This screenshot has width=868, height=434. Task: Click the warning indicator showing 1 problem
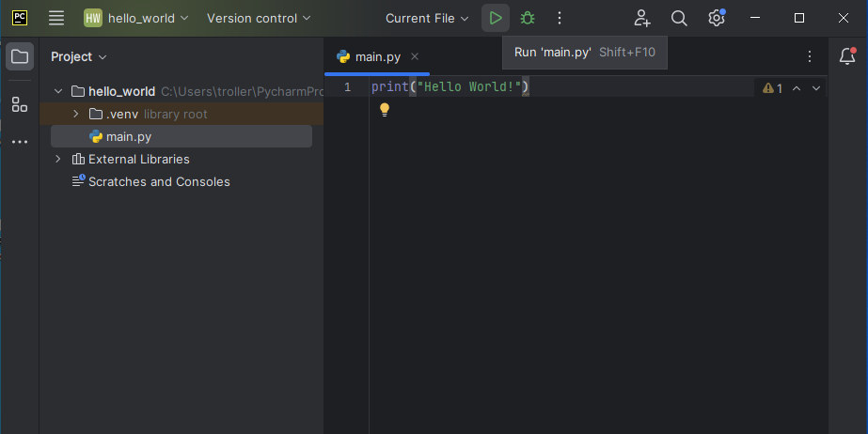(x=773, y=87)
